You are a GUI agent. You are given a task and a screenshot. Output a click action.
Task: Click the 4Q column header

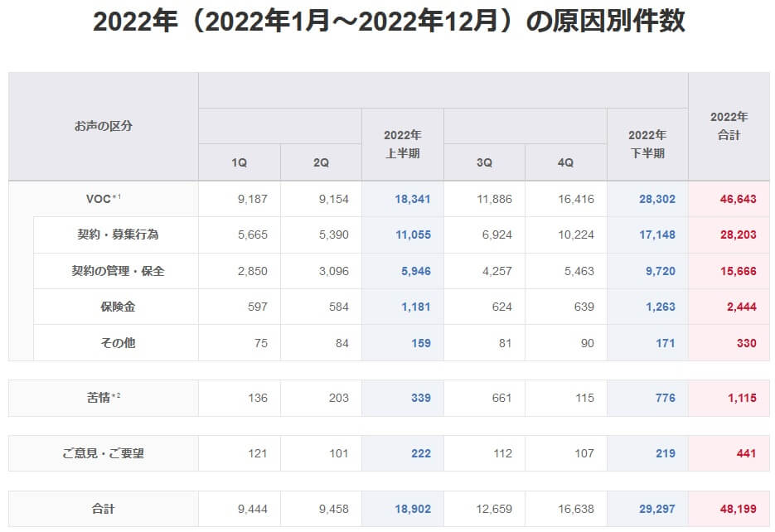point(566,162)
